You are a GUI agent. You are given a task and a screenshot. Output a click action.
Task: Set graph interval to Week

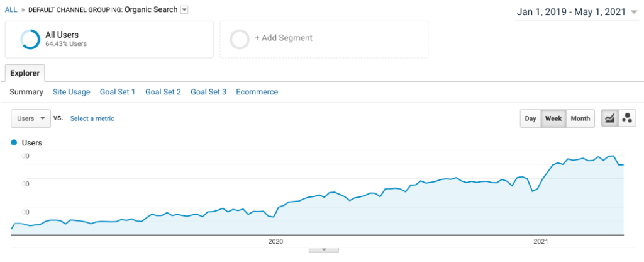coord(553,118)
